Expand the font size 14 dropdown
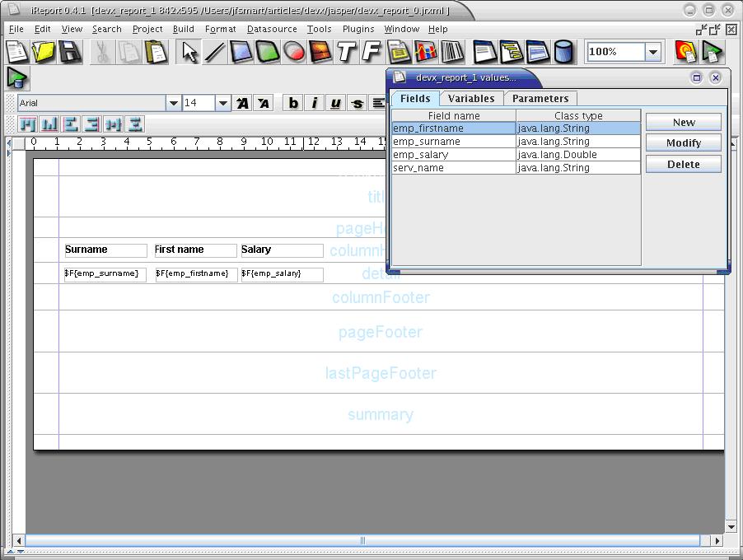Screen dimensions: 743x560 [222, 103]
